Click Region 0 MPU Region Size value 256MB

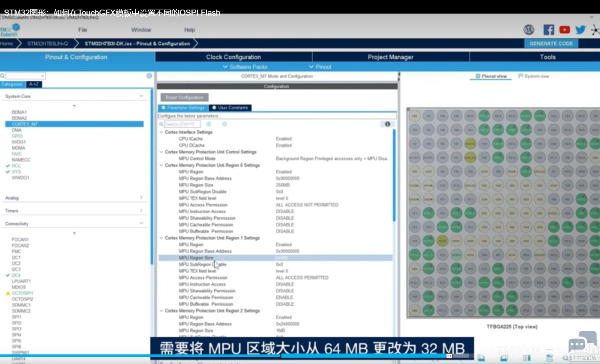click(283, 185)
